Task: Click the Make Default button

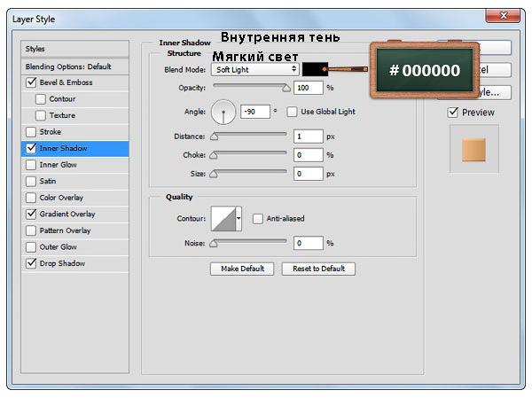Action: (242, 269)
